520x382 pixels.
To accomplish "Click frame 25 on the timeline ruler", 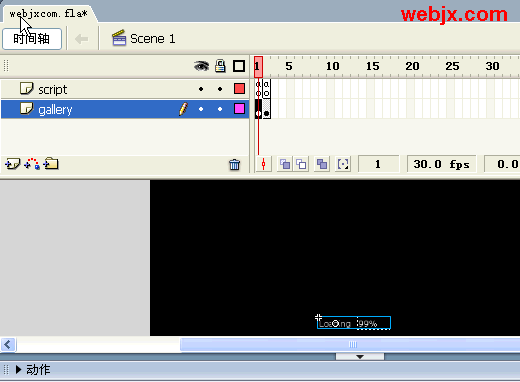I will tap(452, 66).
